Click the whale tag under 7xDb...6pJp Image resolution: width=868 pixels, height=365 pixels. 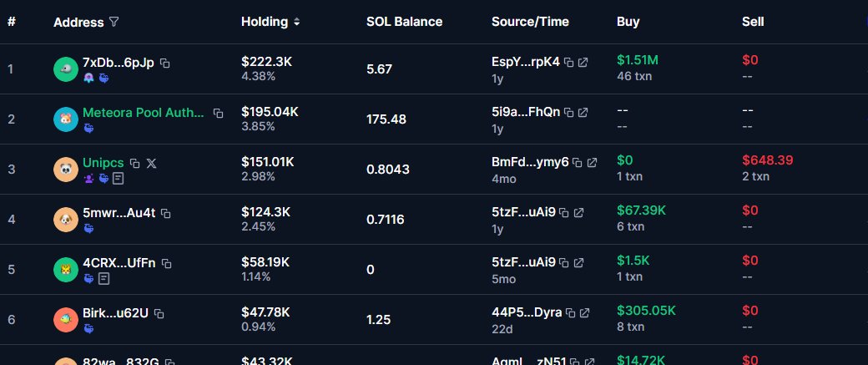click(103, 79)
